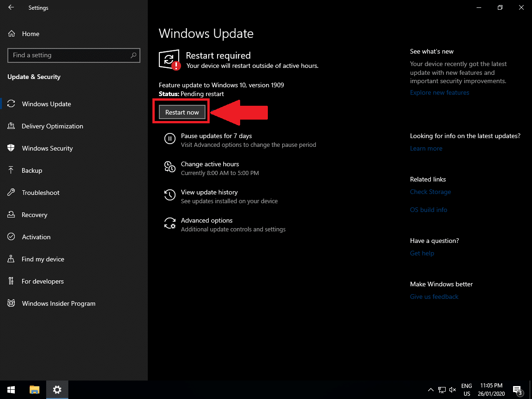This screenshot has width=532, height=399.
Task: Click the taskbar clock showing 11:05 PM
Action: tap(491, 390)
